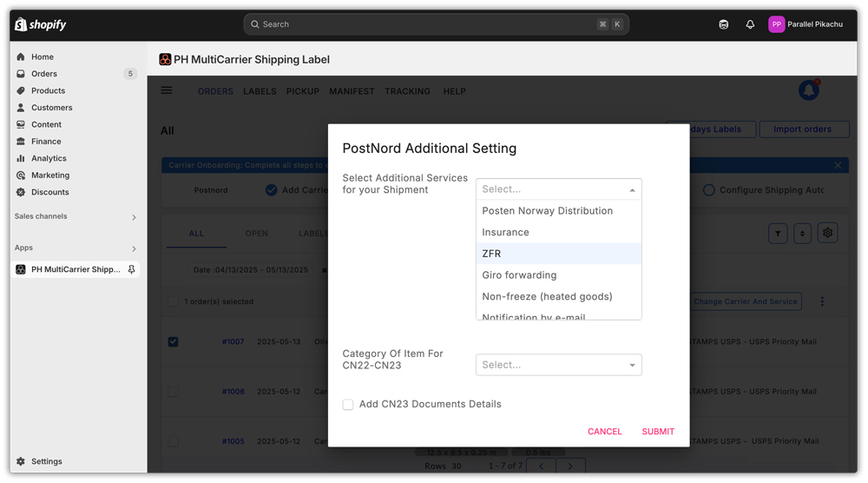The image size is (868, 483).
Task: Select Configure Shipping Automation step circle
Action: [708, 190]
